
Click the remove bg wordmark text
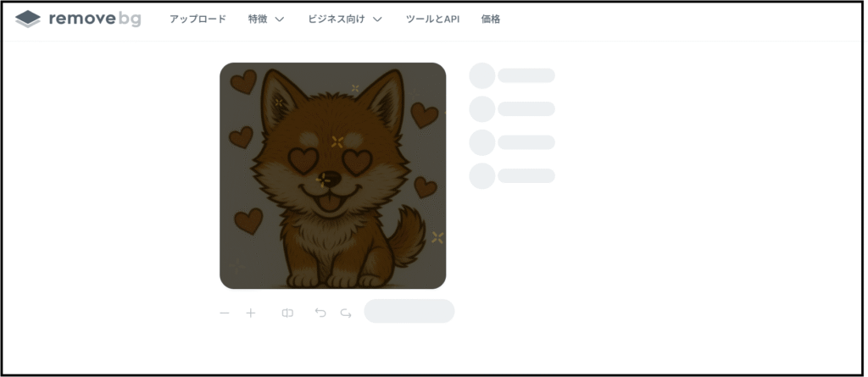click(95, 19)
